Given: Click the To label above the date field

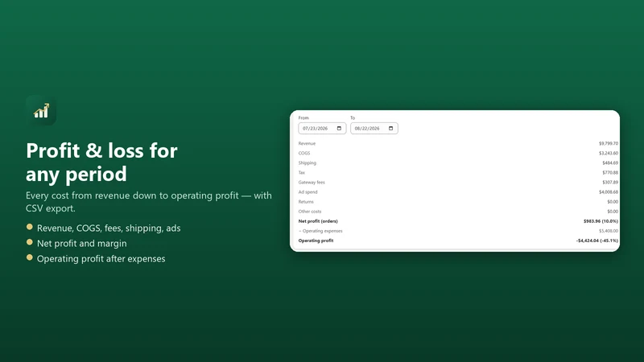Looking at the screenshot, I should click(353, 117).
